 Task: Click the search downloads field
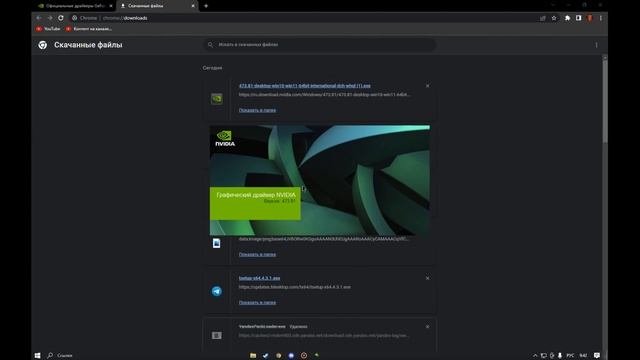320,44
